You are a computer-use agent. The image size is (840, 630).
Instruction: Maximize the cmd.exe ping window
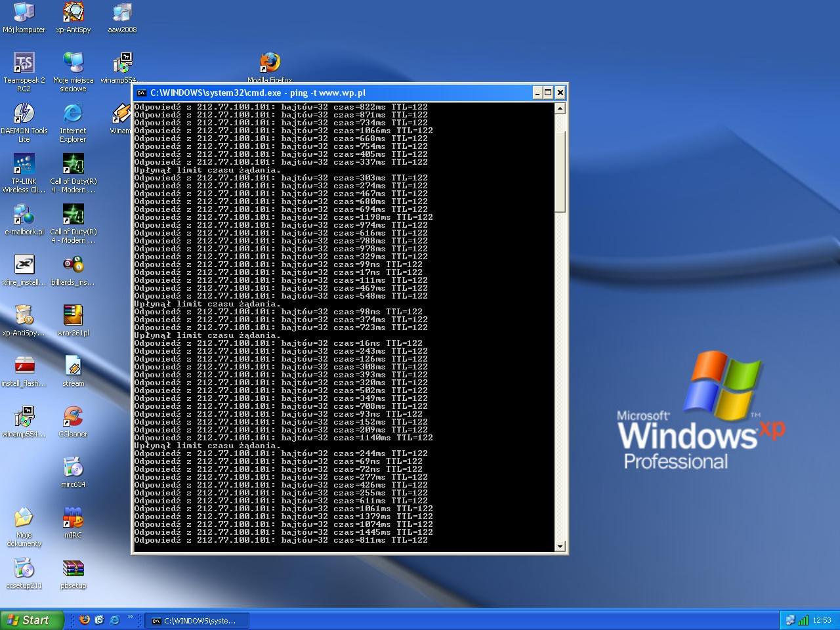548,93
